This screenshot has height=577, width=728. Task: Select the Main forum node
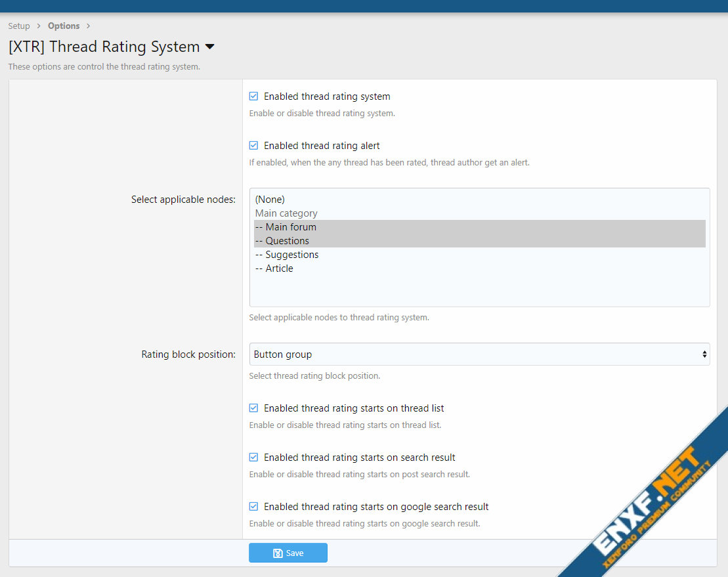pos(286,227)
